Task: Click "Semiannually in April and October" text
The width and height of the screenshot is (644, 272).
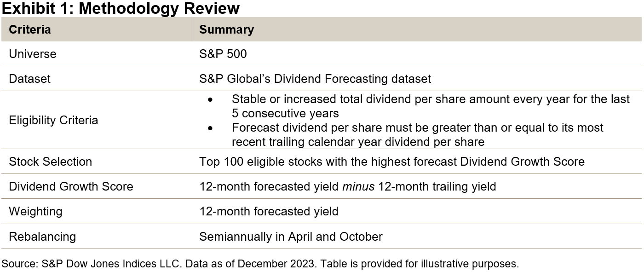Action: coord(291,237)
